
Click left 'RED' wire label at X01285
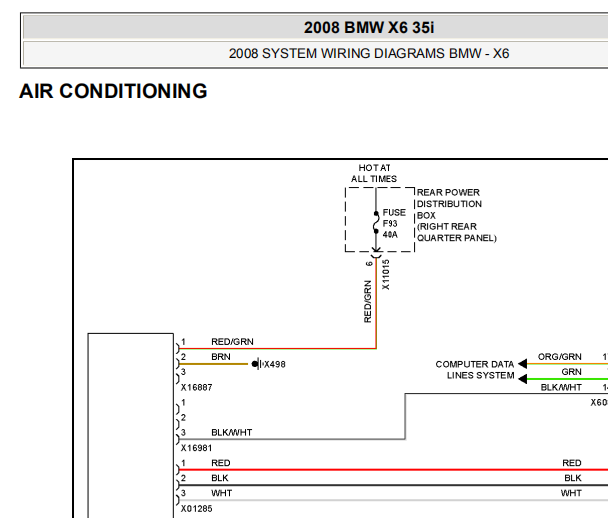221,463
